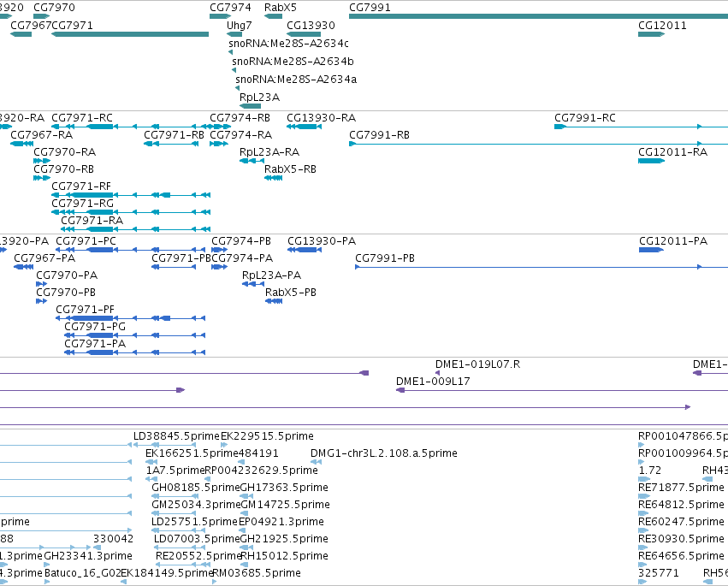
Task: Select the CG7967 gene label
Action: pos(31,26)
